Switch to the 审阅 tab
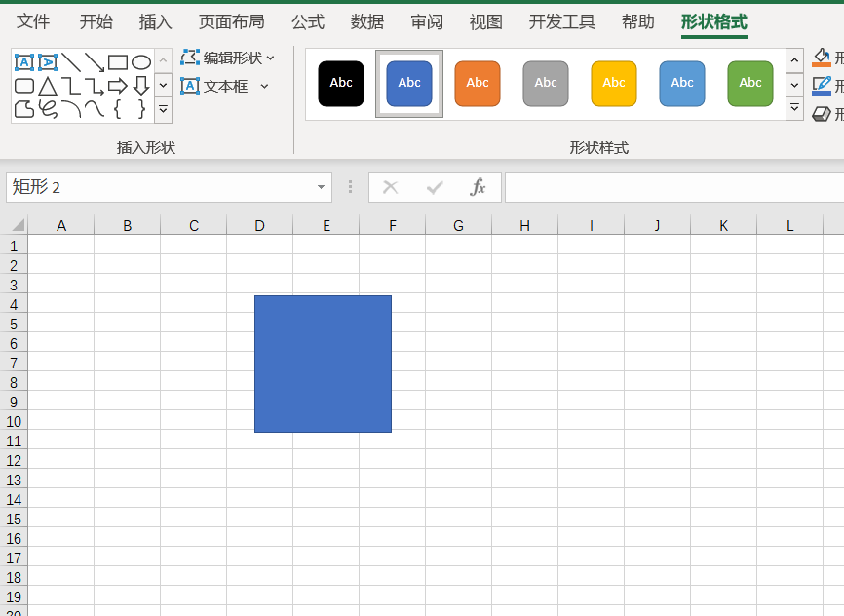Screen dimensions: 844x616 [x=427, y=21]
